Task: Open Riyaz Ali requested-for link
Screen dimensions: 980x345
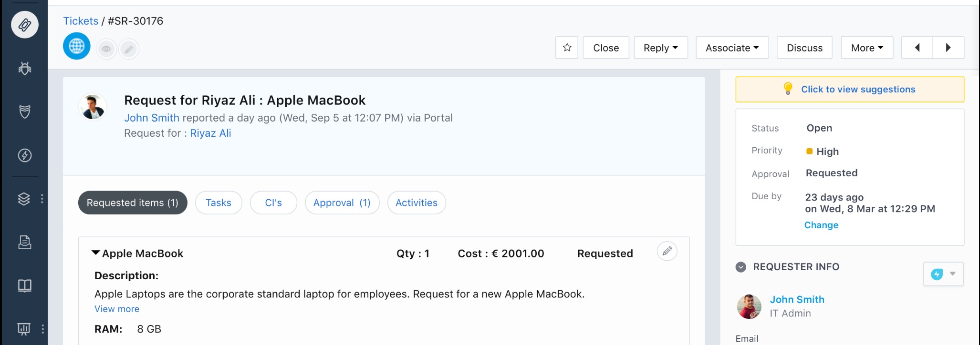Action: point(210,133)
